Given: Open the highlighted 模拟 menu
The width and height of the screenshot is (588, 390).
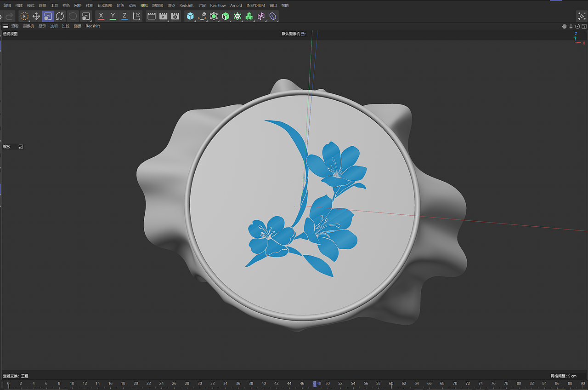Looking at the screenshot, I should tap(144, 6).
